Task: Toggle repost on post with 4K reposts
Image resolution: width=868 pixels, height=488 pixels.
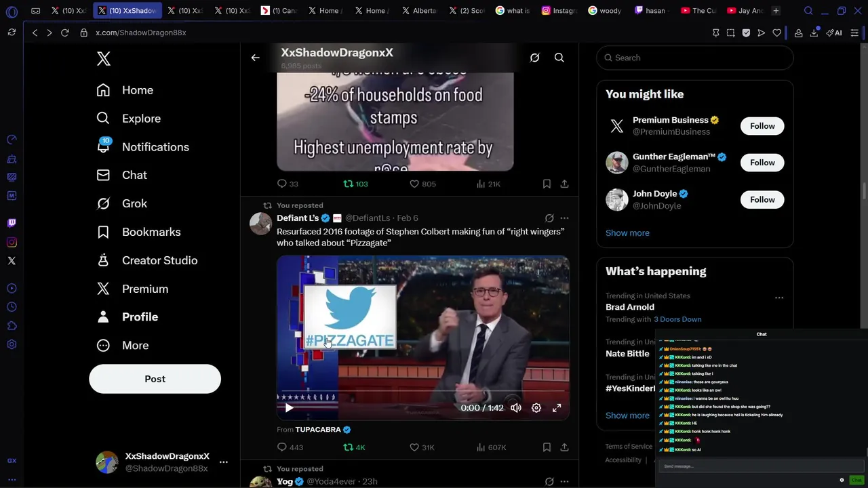Action: pyautogui.click(x=354, y=447)
